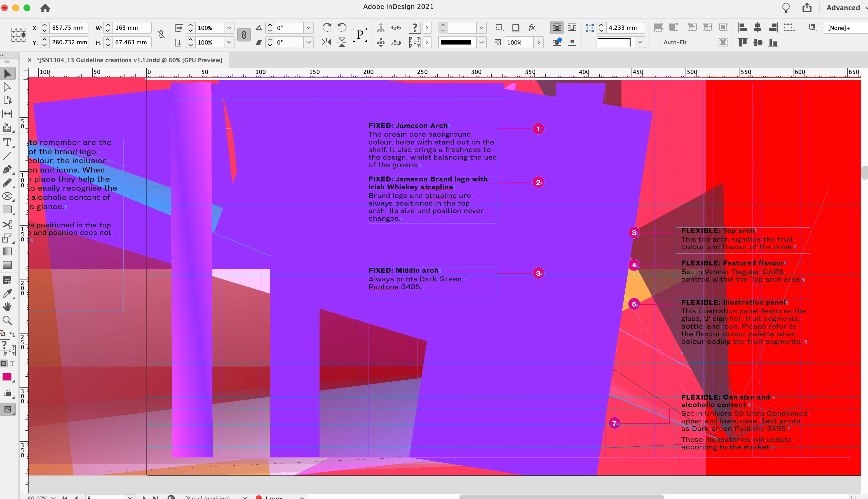Select the Scissors tool
This screenshot has height=499, width=868.
coord(7,225)
